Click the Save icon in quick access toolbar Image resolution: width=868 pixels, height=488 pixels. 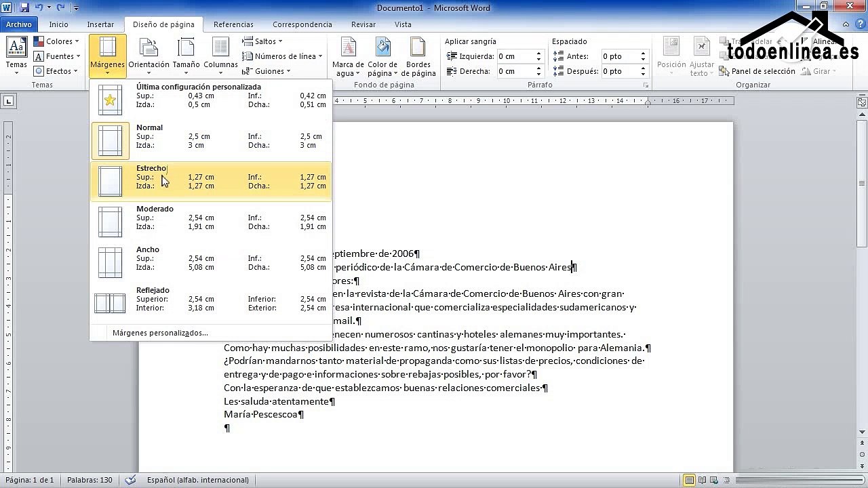(24, 7)
